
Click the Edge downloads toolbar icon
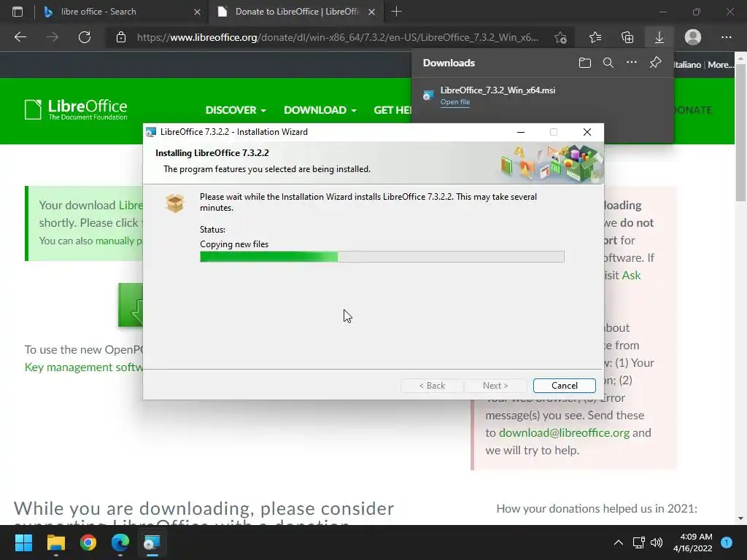[x=659, y=37]
